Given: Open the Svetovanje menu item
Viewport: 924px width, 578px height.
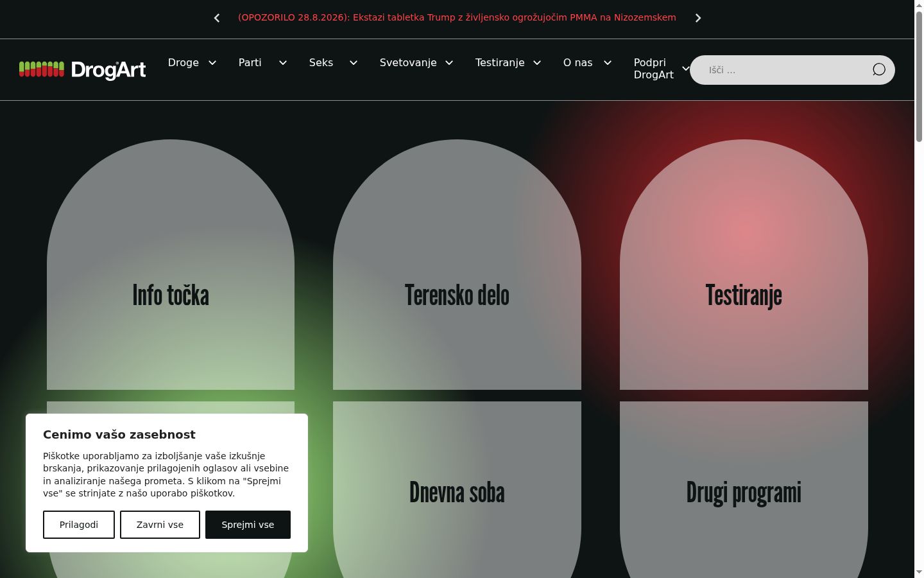Looking at the screenshot, I should (x=408, y=62).
